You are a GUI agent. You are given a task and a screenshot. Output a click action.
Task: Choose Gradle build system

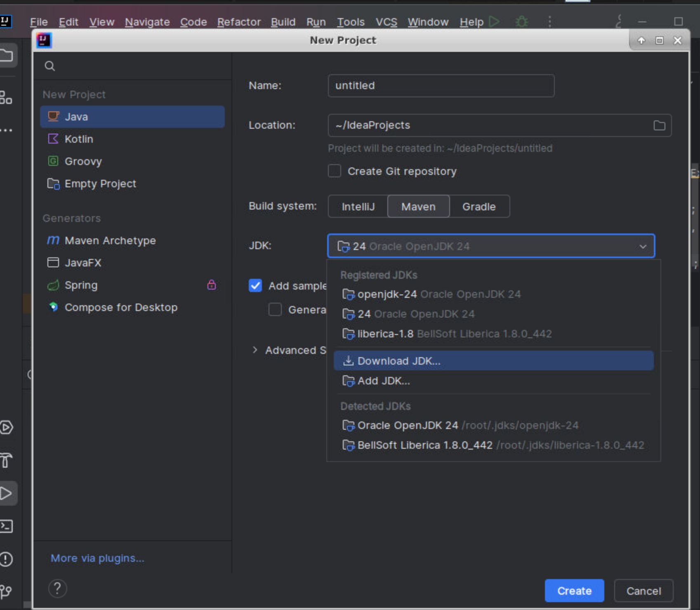479,207
